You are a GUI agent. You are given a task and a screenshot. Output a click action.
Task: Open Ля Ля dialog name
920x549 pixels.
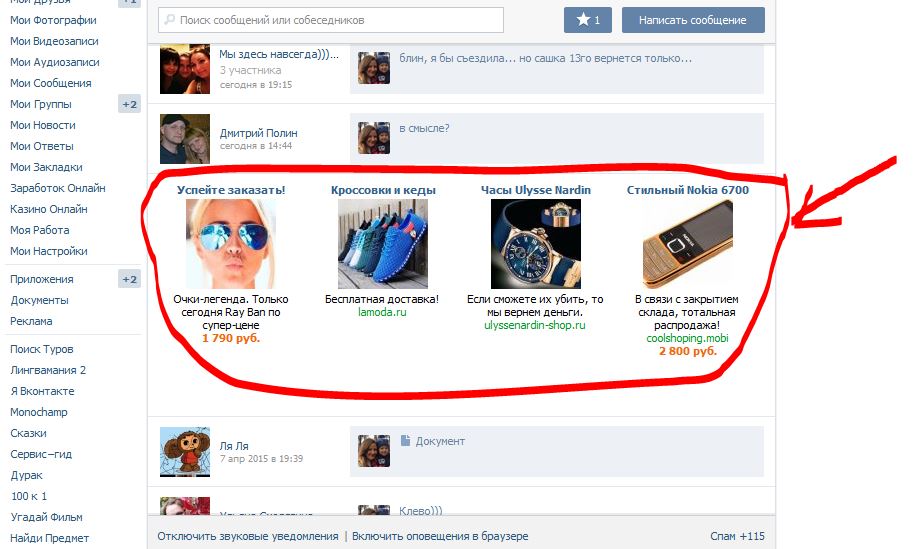click(x=234, y=446)
